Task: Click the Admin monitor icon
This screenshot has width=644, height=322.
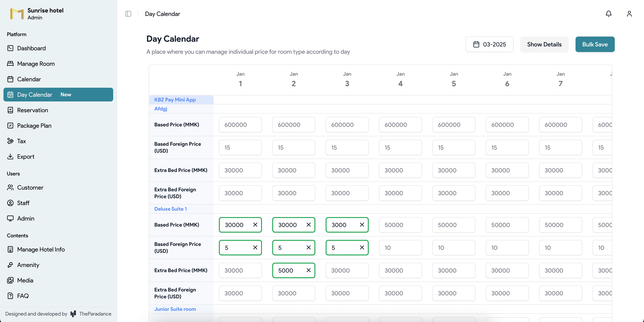Action: pos(10,218)
